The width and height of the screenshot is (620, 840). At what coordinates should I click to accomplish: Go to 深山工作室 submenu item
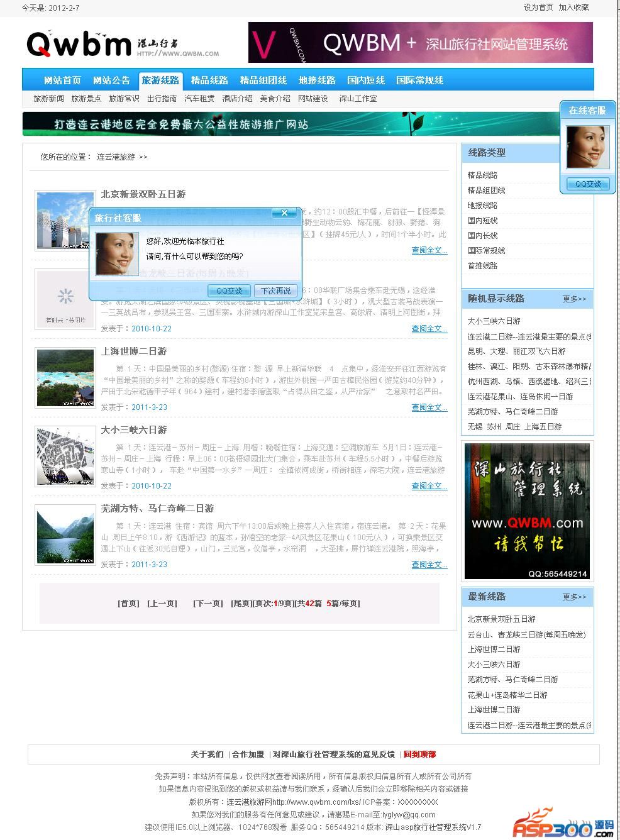click(358, 99)
